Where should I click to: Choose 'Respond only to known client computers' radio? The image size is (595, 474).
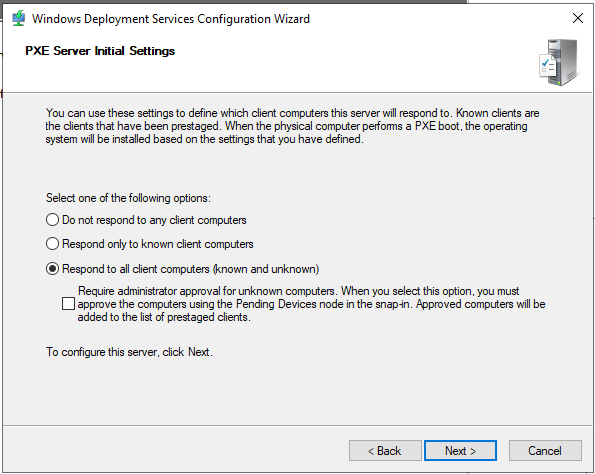pyautogui.click(x=52, y=244)
